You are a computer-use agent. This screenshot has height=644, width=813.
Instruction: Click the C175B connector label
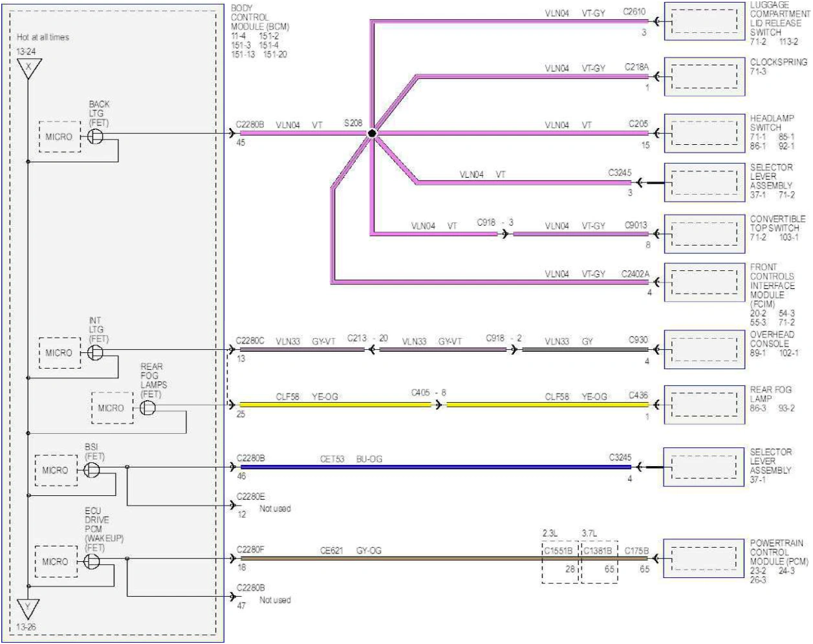[636, 551]
